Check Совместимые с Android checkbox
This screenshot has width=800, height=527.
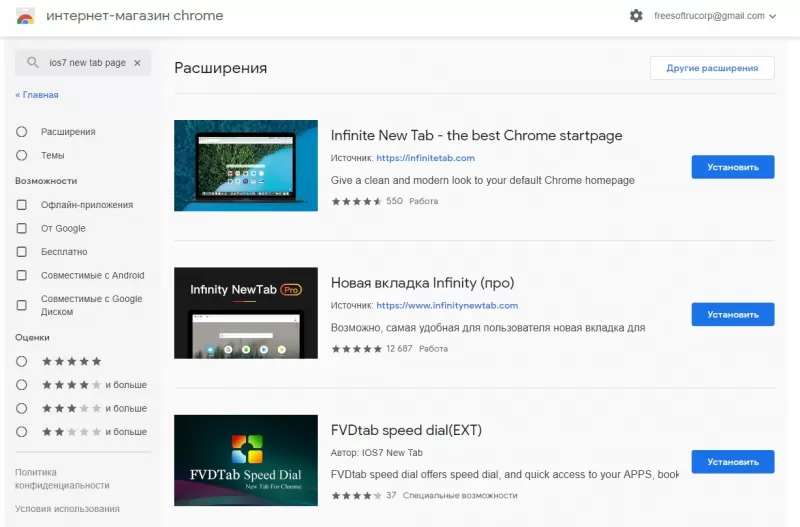21,275
